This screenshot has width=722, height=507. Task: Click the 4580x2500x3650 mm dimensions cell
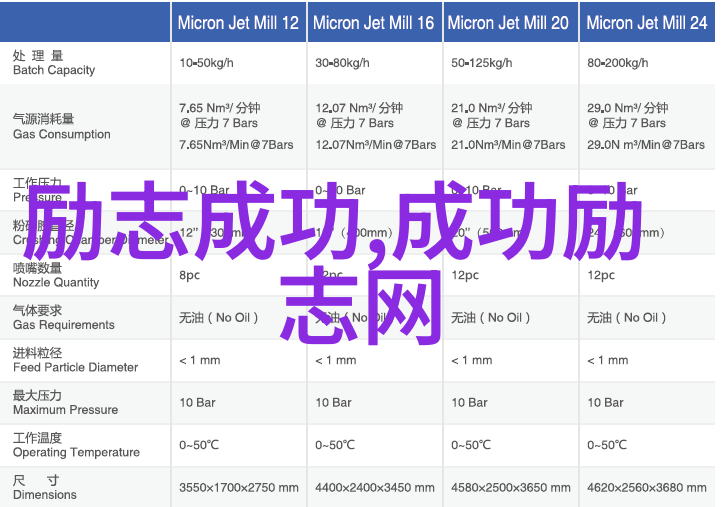point(511,487)
